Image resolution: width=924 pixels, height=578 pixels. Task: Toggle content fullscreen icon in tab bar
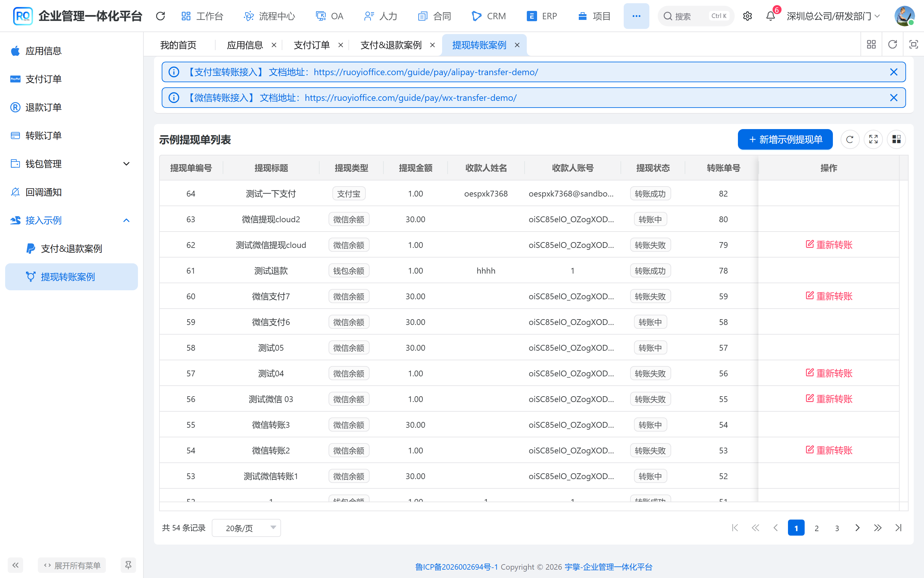(913, 44)
